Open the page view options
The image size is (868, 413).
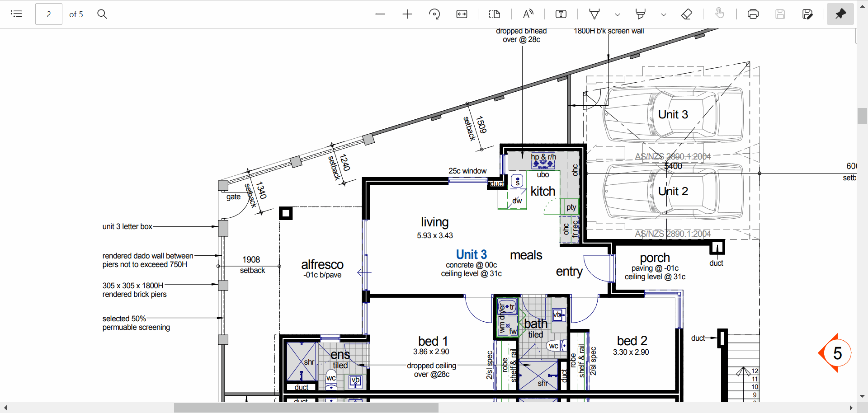click(495, 14)
